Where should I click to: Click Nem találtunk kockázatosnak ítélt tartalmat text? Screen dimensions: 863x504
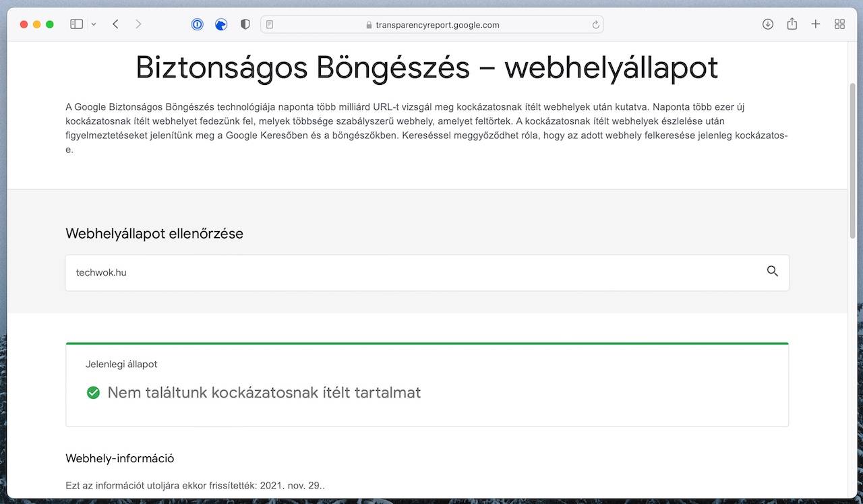(x=264, y=392)
